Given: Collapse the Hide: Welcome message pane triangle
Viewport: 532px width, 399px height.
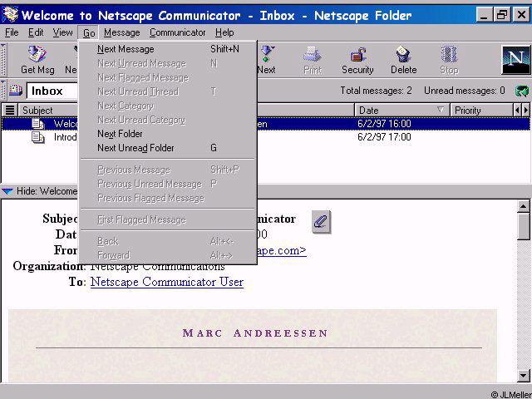Looking at the screenshot, I should click(7, 191).
